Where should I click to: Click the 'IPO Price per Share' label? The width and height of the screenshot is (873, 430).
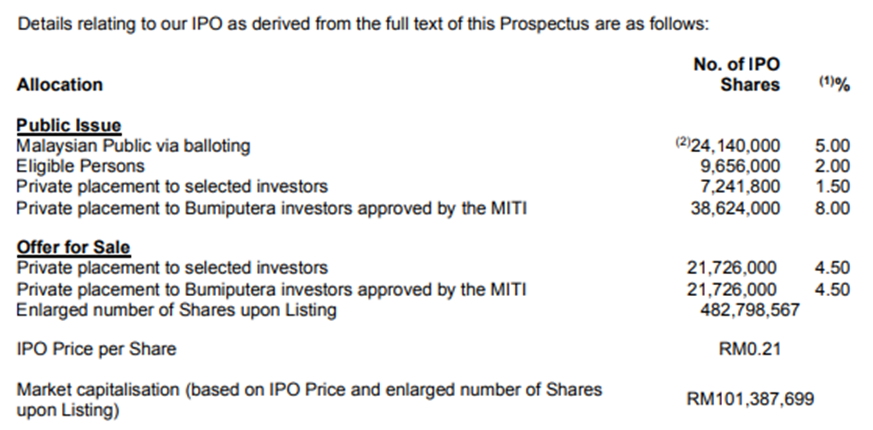[97, 349]
